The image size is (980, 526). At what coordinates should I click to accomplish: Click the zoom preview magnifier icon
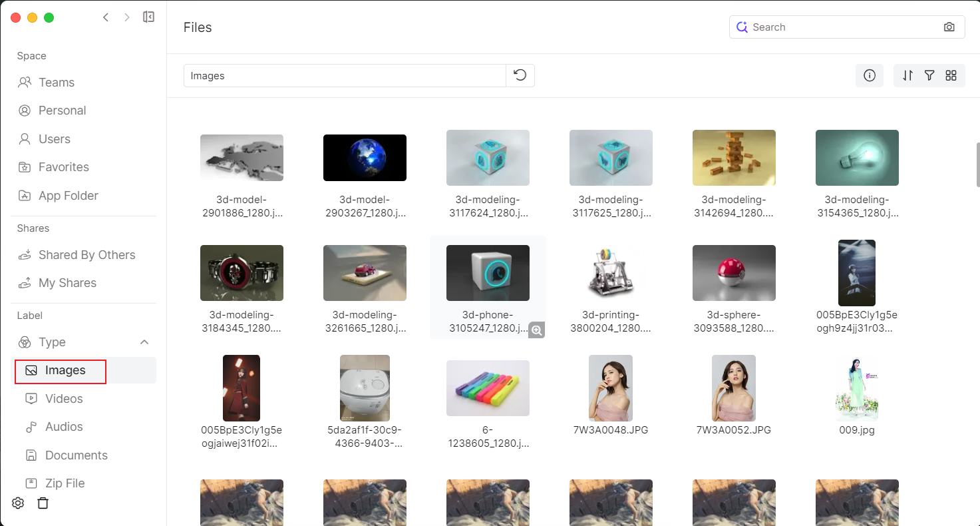[536, 330]
